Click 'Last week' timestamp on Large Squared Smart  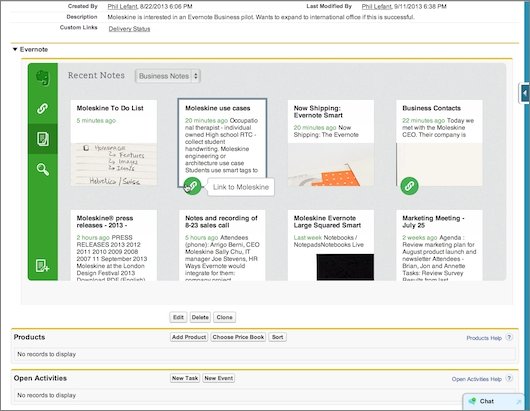click(x=308, y=237)
